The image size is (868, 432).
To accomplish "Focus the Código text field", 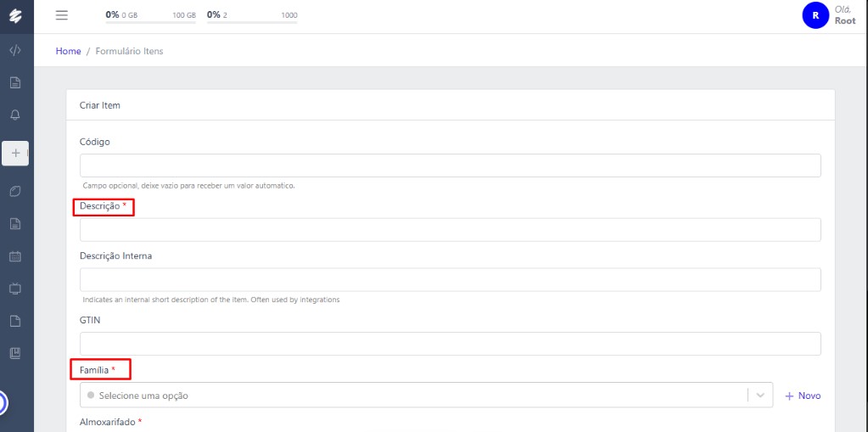I will point(450,166).
